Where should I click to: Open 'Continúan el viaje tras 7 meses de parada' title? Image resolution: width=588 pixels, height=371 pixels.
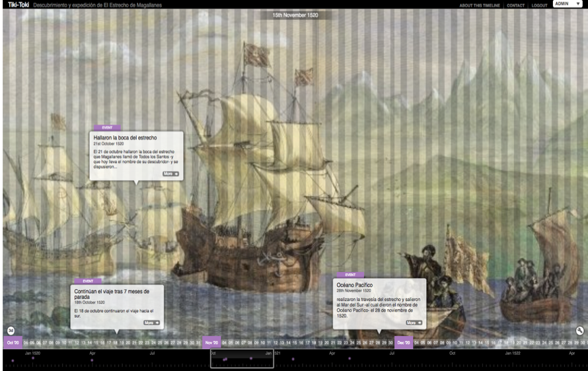(x=112, y=294)
